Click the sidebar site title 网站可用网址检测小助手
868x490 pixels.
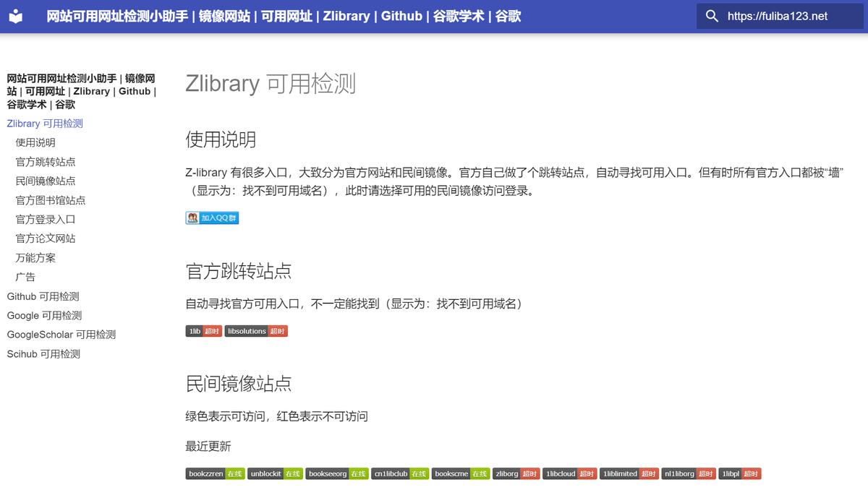click(81, 91)
